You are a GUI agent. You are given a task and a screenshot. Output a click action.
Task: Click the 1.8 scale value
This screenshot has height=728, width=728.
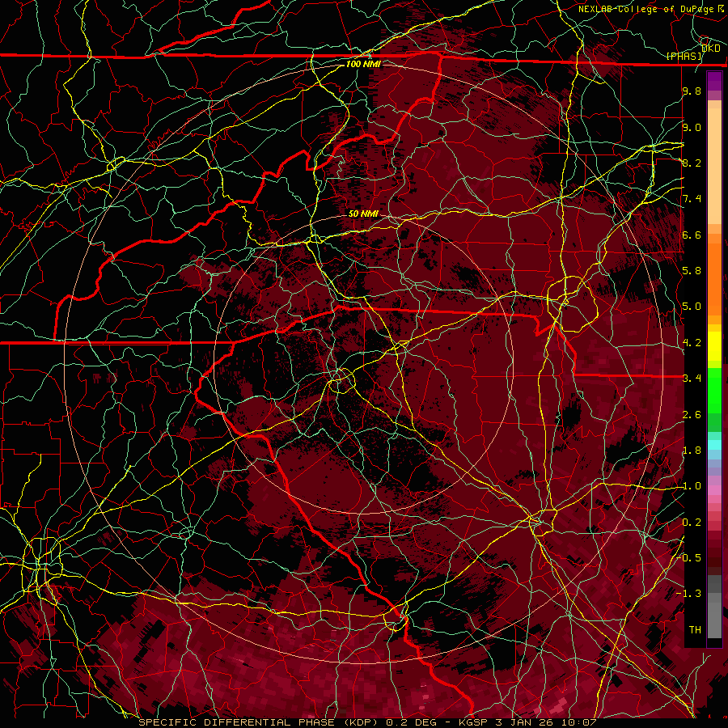692,451
